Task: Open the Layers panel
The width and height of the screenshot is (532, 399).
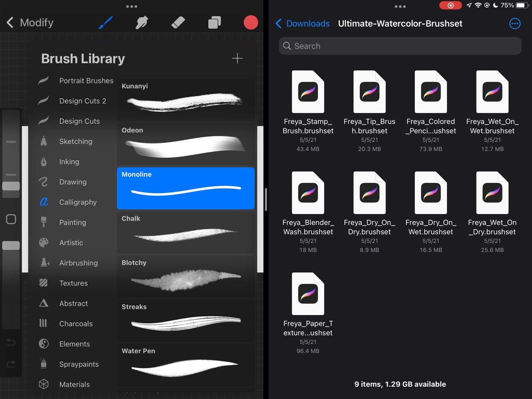Action: click(214, 22)
